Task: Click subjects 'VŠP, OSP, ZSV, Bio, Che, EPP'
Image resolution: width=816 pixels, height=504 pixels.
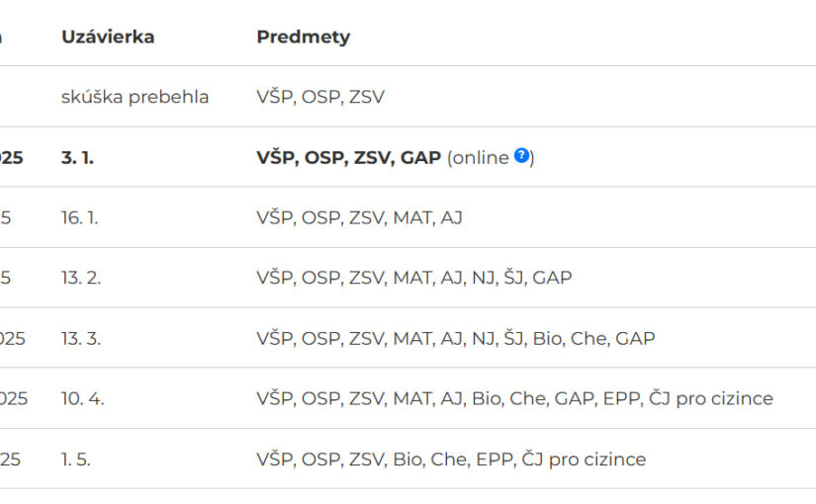Action: pos(386,460)
